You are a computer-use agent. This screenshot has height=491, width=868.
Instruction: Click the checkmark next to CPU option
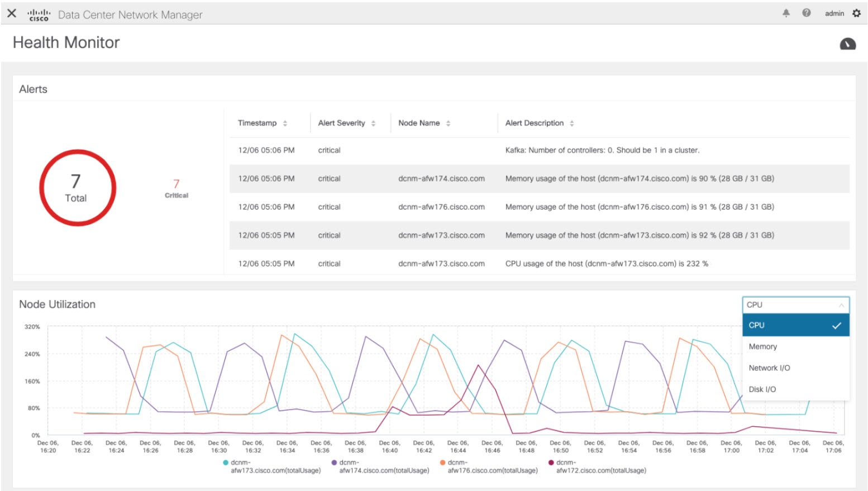pos(836,325)
